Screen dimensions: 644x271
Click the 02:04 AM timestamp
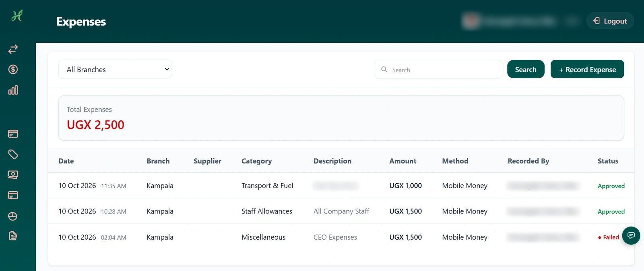[x=114, y=238]
